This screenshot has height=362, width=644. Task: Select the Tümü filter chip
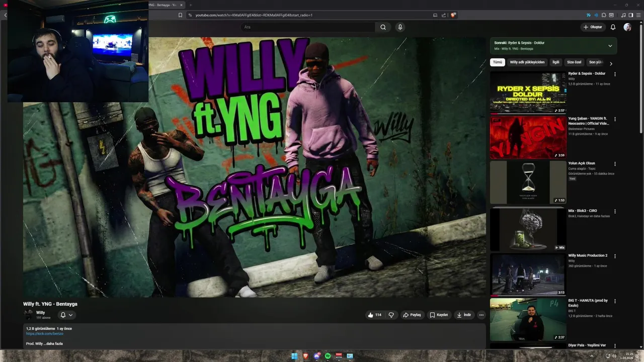click(498, 62)
